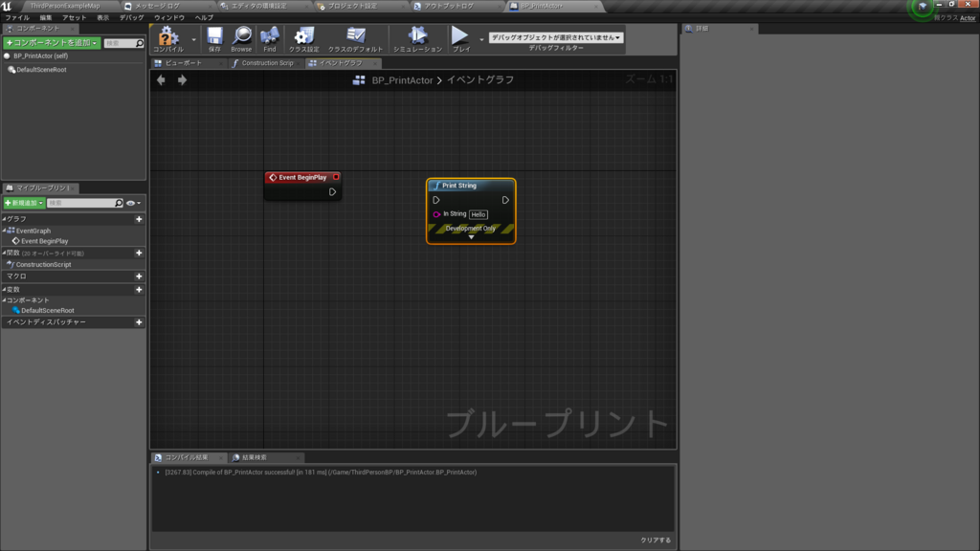This screenshot has height=551, width=980.
Task: Add new event dispatcher with plus icon
Action: tap(139, 322)
